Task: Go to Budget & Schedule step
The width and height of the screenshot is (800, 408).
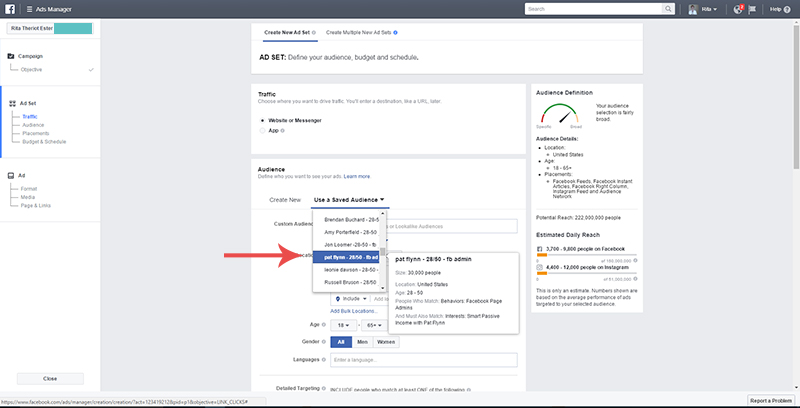Action: tap(44, 142)
